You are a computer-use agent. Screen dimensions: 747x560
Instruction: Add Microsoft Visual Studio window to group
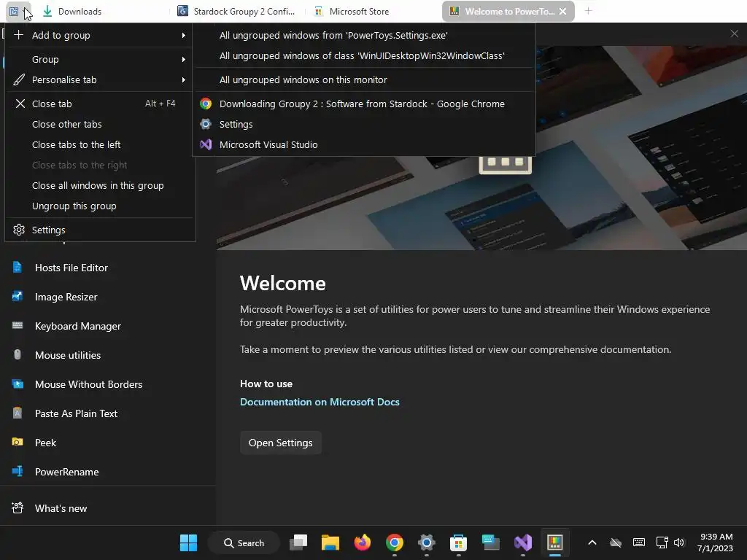364,145
